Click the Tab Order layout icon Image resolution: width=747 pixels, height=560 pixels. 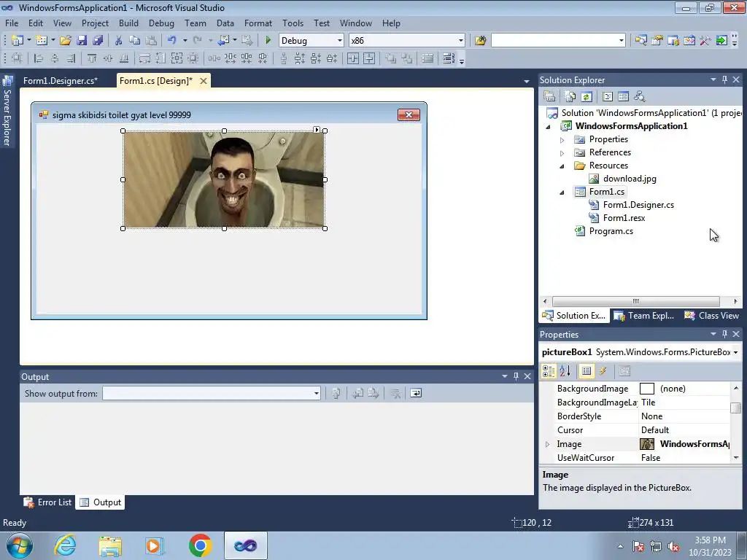pyautogui.click(x=449, y=58)
